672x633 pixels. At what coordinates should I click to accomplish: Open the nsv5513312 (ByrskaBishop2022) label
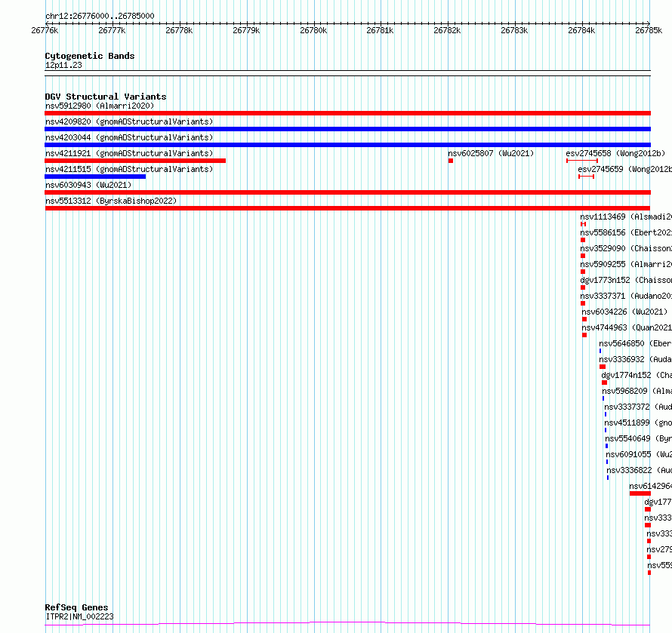click(111, 201)
